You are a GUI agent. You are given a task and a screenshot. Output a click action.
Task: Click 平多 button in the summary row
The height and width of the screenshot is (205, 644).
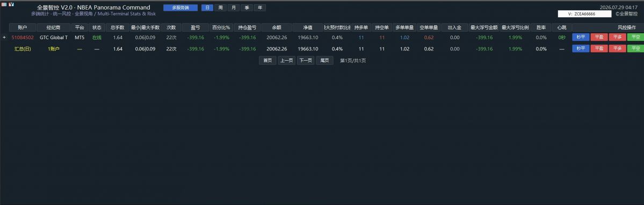click(617, 48)
